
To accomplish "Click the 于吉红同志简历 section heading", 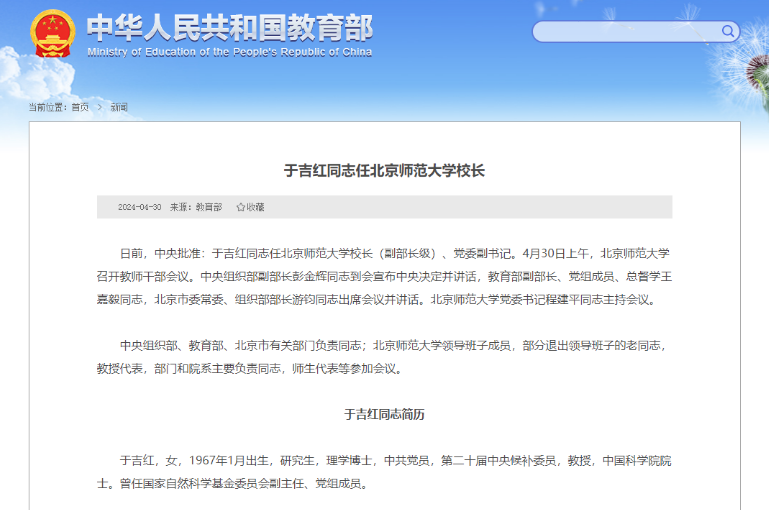I will [384, 414].
